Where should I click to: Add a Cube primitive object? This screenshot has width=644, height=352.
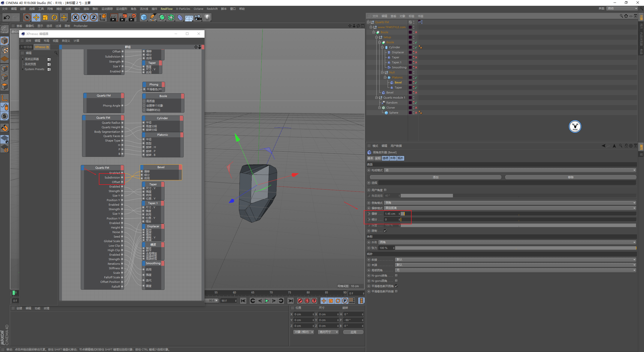(x=144, y=17)
